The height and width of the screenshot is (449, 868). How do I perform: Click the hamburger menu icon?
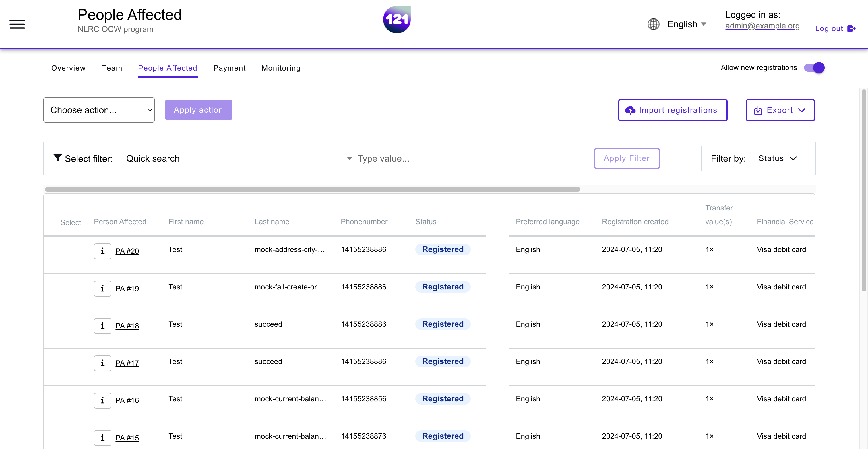[17, 24]
